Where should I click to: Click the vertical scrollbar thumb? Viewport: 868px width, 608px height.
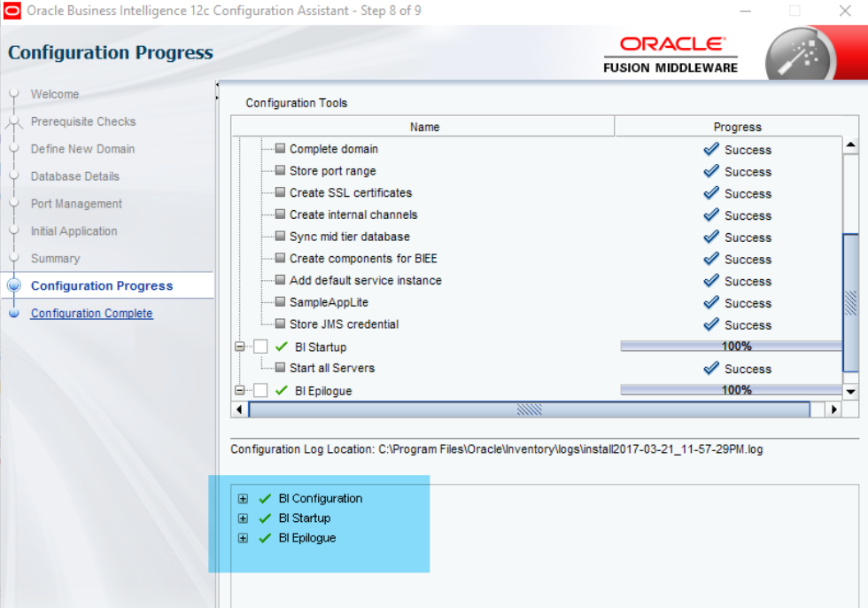tap(851, 303)
